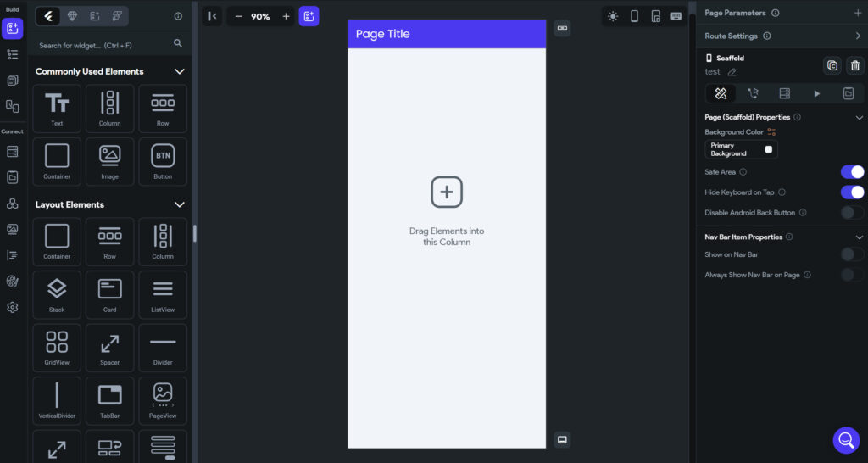Select VerticalDivider widget
Image resolution: width=868 pixels, height=463 pixels.
57,401
